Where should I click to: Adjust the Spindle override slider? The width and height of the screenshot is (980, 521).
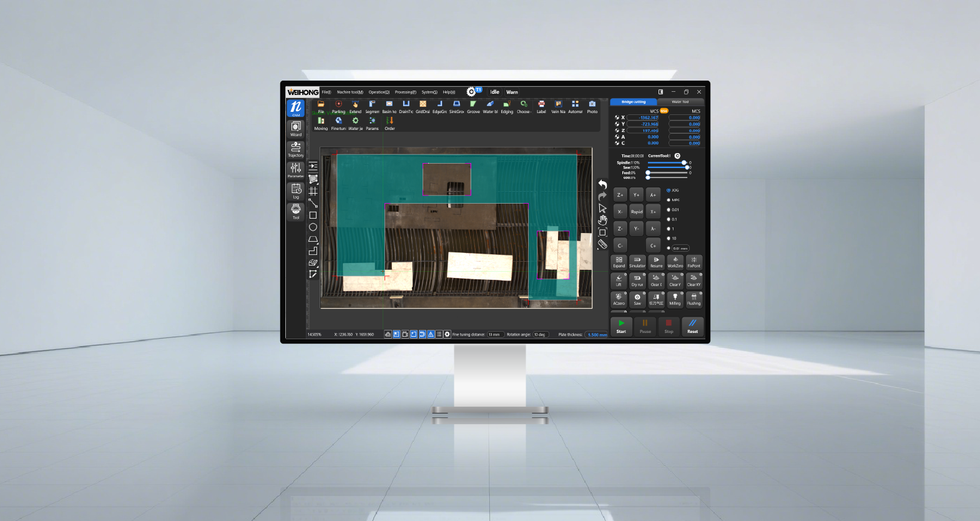click(684, 162)
